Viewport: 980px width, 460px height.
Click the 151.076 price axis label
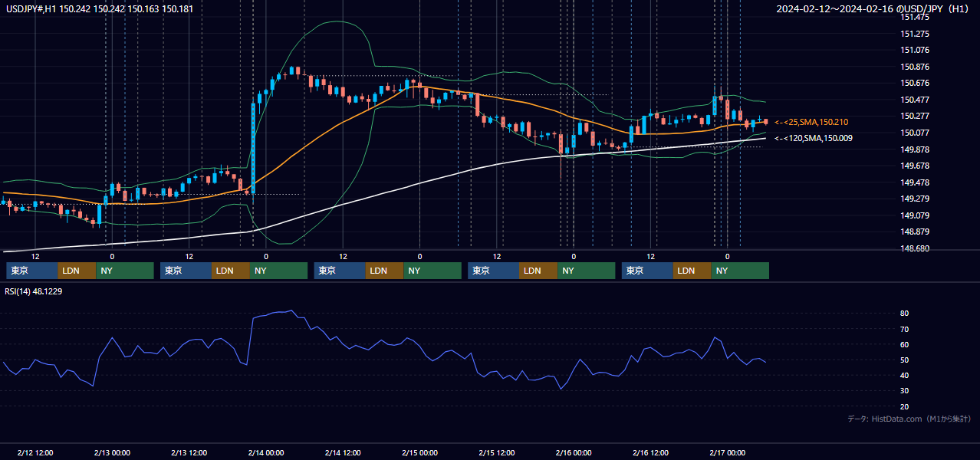click(x=915, y=51)
